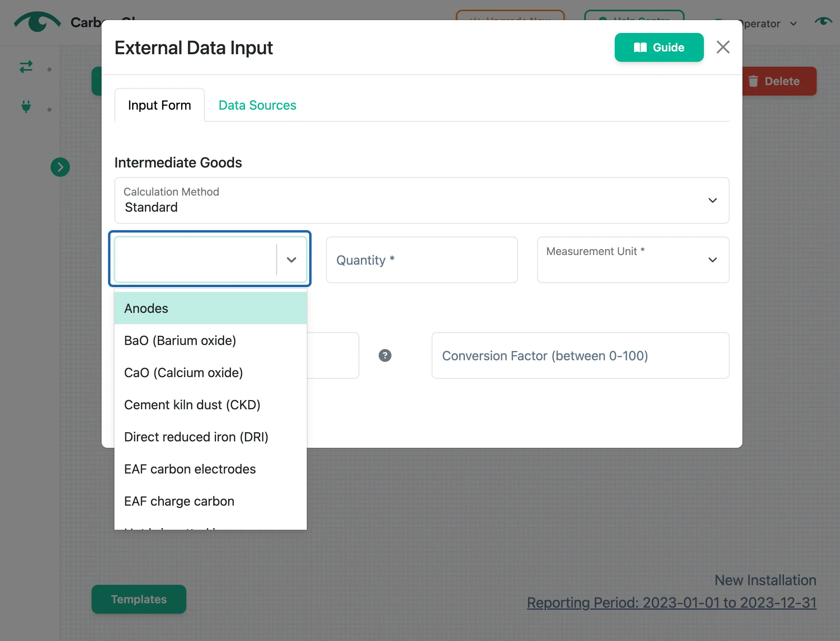The height and width of the screenshot is (641, 840).
Task: Open the Operator account menu
Action: click(763, 24)
